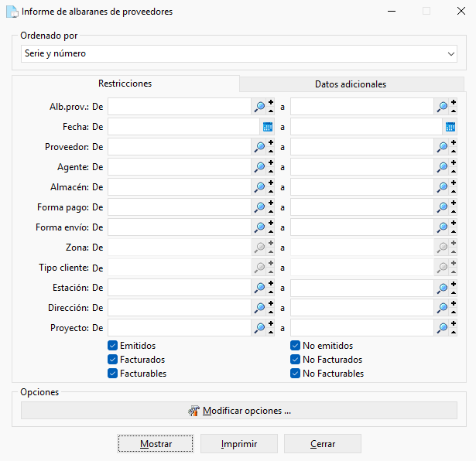Click magnifier for Almacén De field
This screenshot has width=476, height=461.
coord(259,187)
